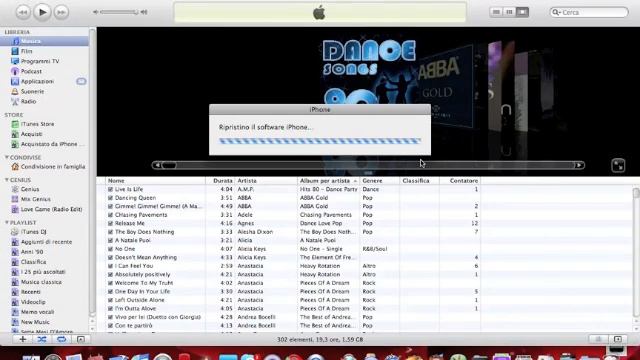Sort by Nome column

[155, 180]
